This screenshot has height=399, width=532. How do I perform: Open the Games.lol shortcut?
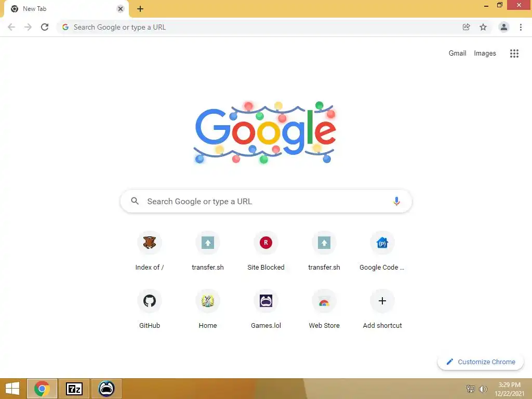[x=266, y=310]
